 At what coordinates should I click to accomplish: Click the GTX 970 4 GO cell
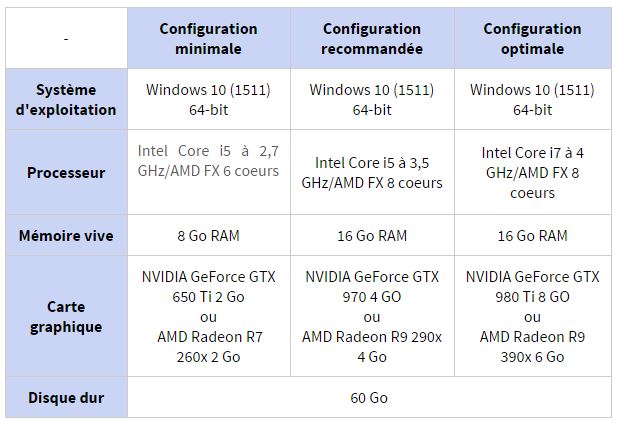click(372, 316)
